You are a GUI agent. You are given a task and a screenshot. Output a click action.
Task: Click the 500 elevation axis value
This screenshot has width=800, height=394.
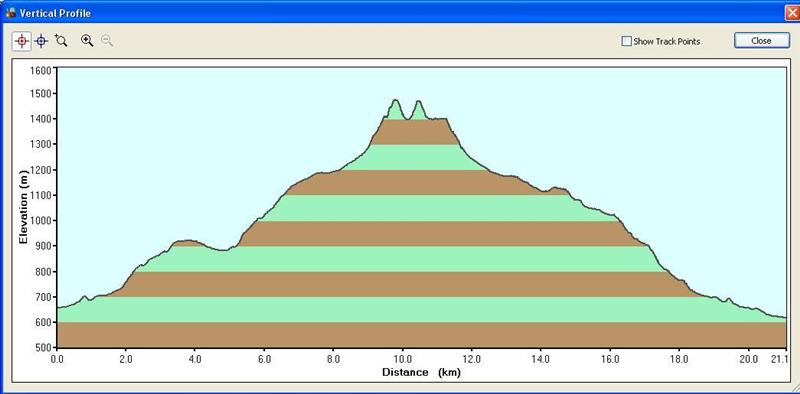[x=44, y=348]
